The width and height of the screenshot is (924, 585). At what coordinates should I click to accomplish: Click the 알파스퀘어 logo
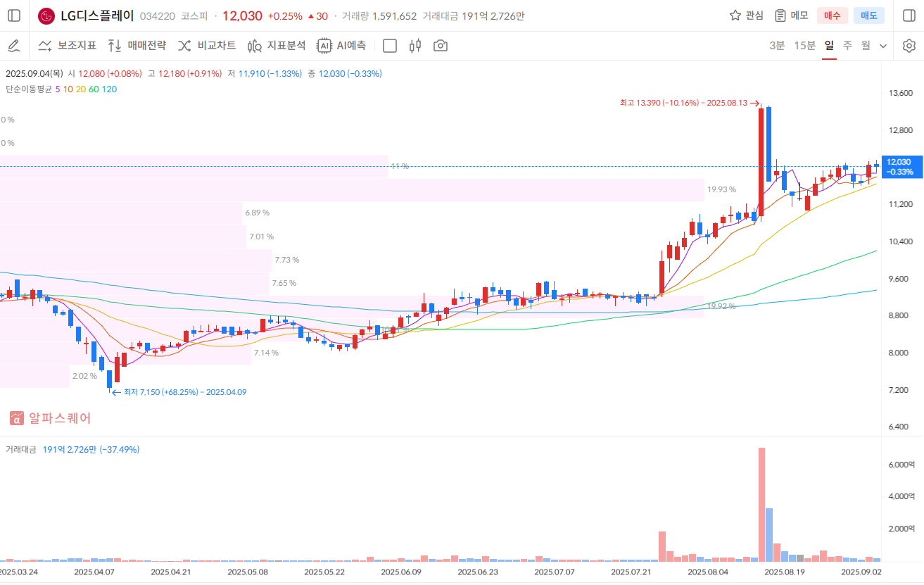(50, 418)
